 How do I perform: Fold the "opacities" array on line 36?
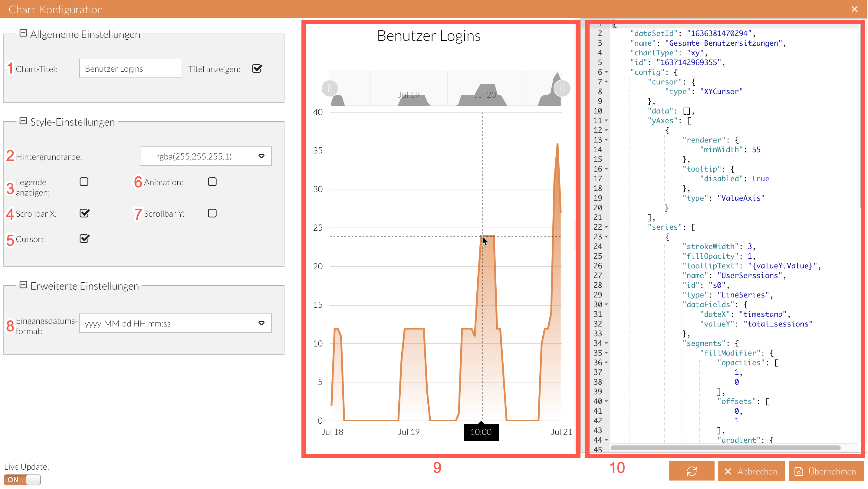coord(607,363)
